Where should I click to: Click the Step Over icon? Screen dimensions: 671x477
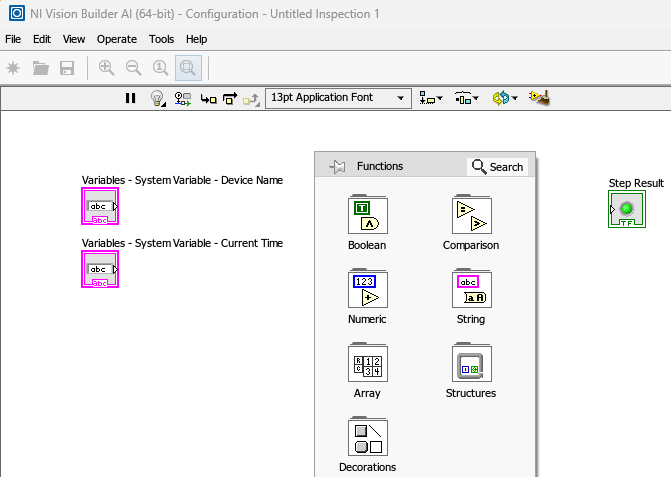pyautogui.click(x=230, y=99)
